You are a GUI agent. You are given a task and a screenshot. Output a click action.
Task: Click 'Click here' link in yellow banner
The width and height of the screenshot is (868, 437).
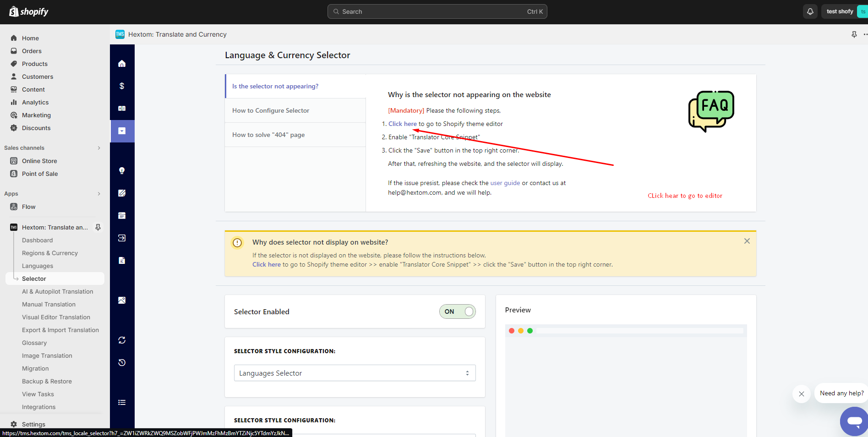[267, 264]
